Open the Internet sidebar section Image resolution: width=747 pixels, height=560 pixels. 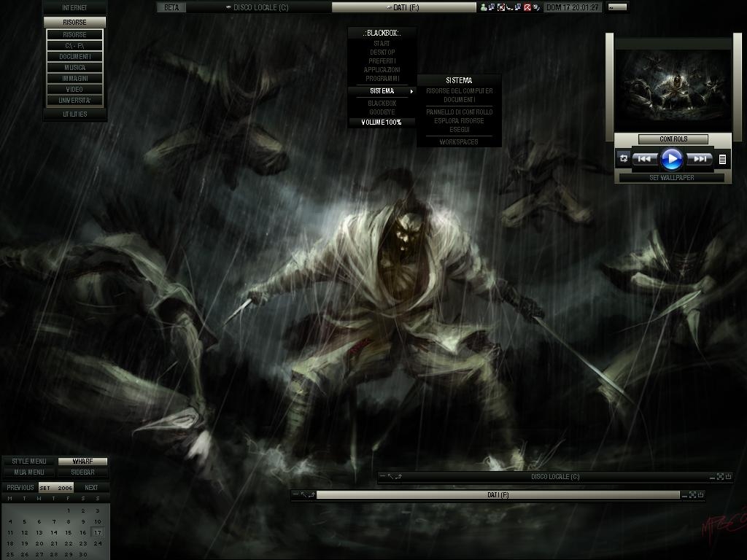tap(75, 8)
